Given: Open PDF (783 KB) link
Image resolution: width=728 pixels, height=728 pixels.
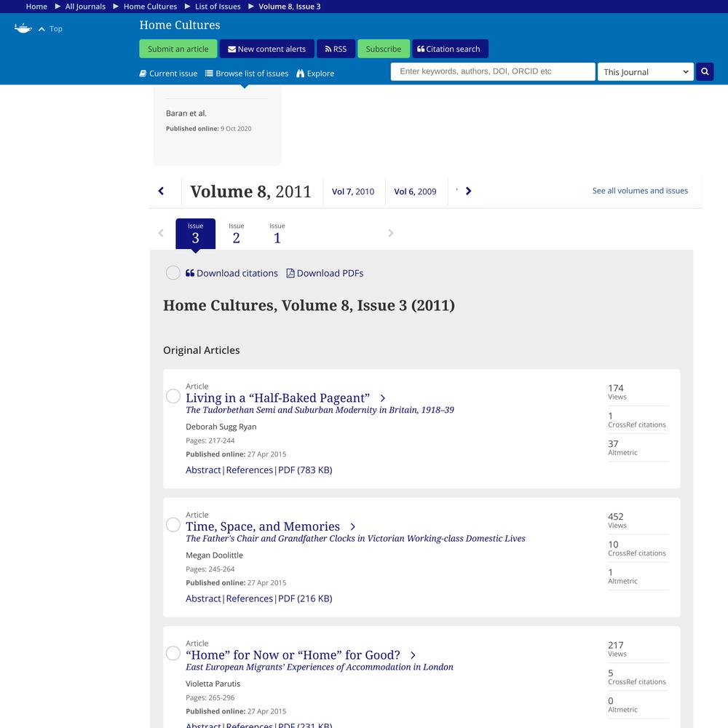Looking at the screenshot, I should click(305, 470).
